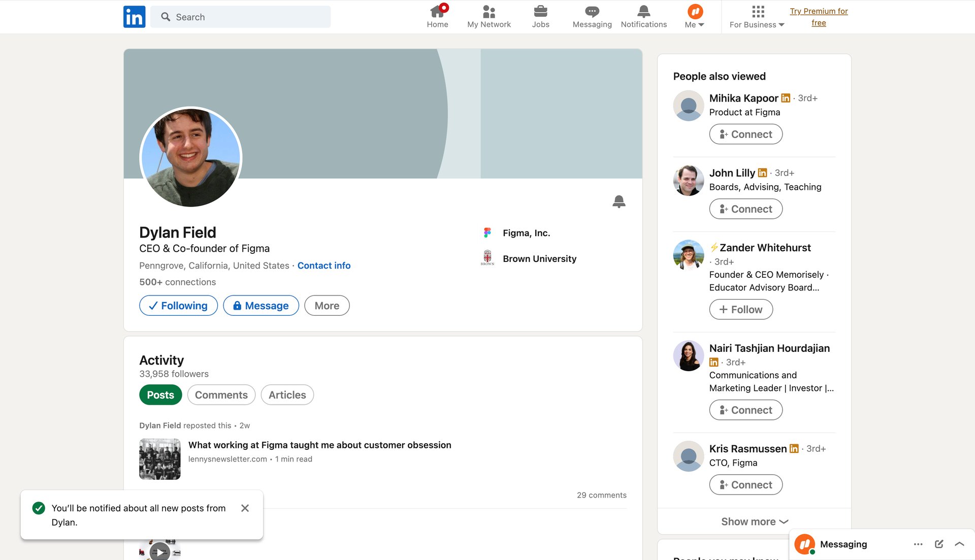
Task: Show more people also viewed
Action: coord(754,521)
